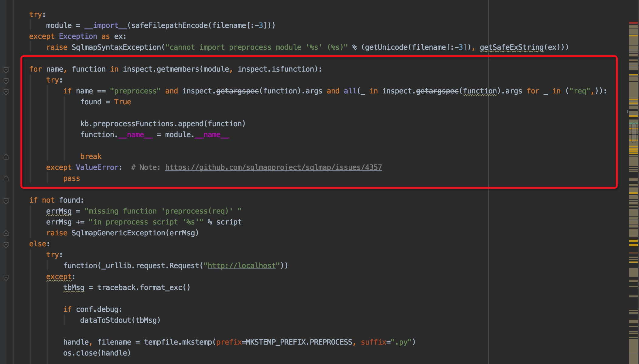The image size is (639, 364).
Task: Collapse the 'for name, function in' loop fold
Action: [6, 70]
